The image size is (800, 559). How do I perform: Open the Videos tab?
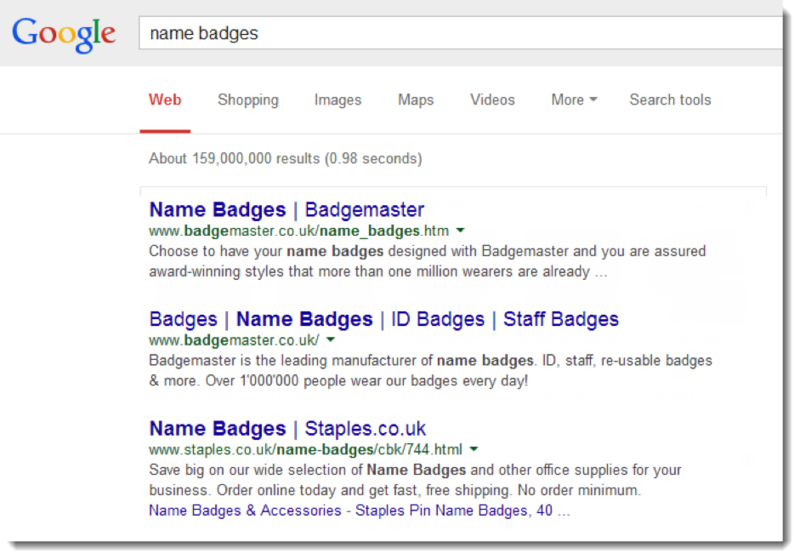point(492,99)
